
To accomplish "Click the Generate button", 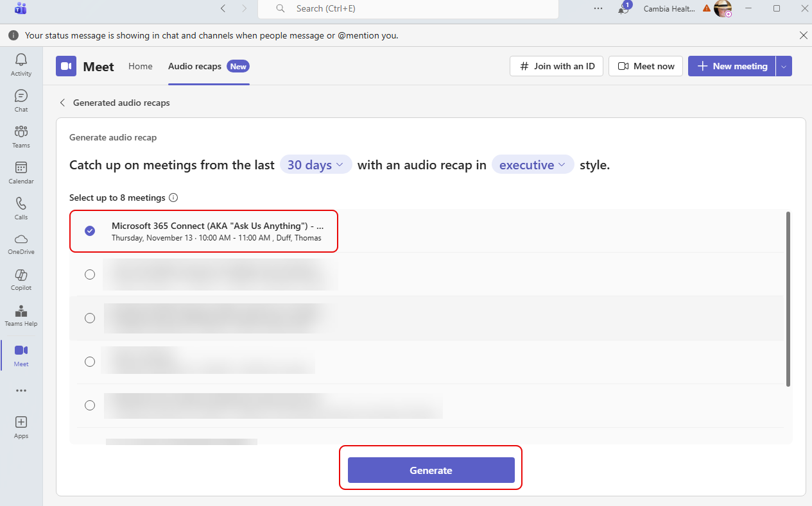I will 431,469.
